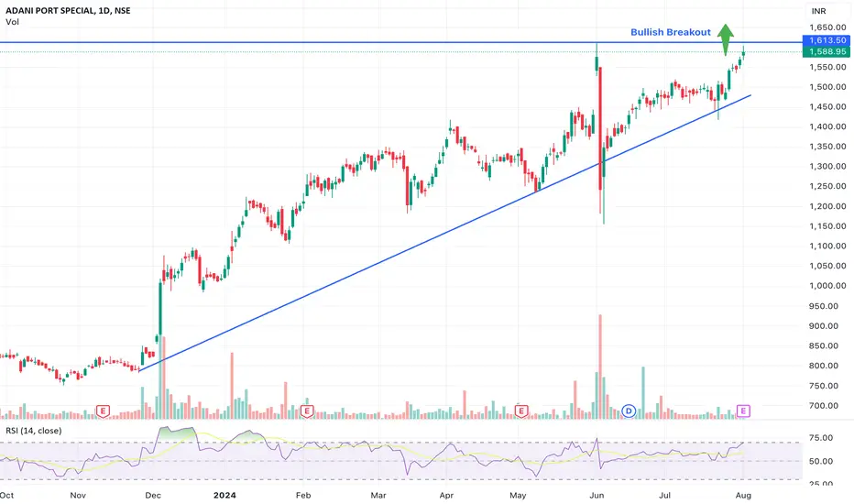Viewport: 854px width, 504px height.
Task: Click the 1,500.00 price axis label
Action: [x=827, y=87]
